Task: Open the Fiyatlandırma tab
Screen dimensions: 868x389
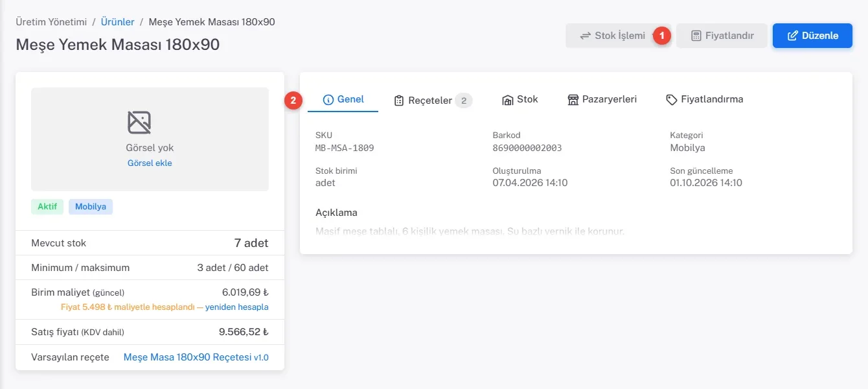Action: tap(705, 100)
